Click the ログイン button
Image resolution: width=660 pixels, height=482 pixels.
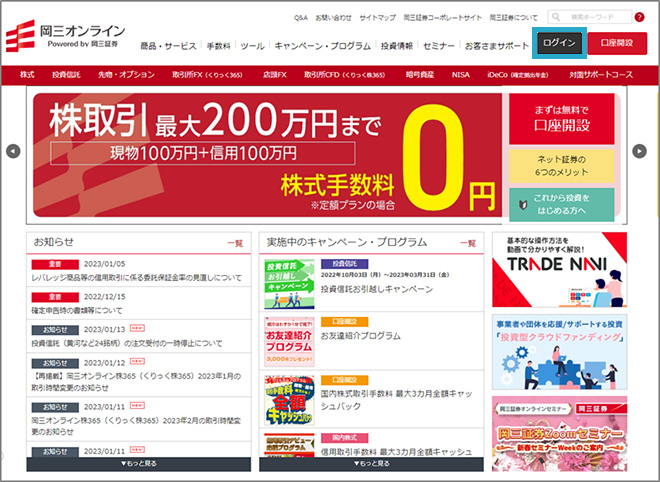(x=559, y=43)
